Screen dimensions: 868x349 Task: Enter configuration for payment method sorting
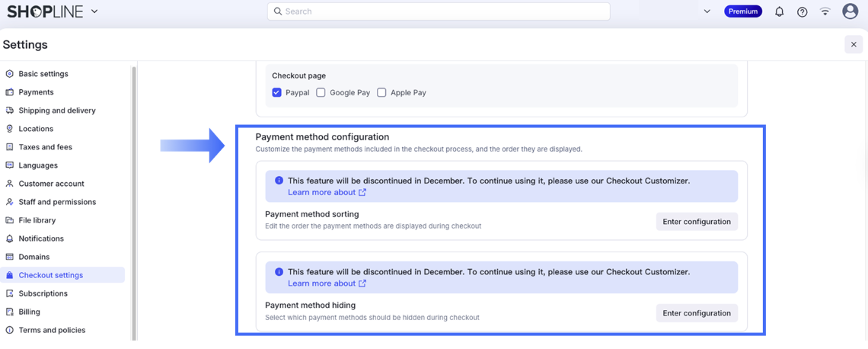[x=696, y=222]
